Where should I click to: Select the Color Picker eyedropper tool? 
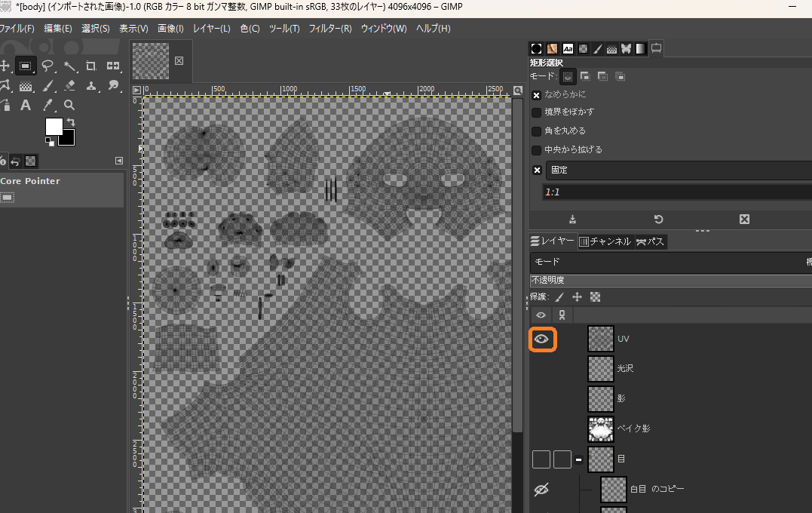click(47, 105)
